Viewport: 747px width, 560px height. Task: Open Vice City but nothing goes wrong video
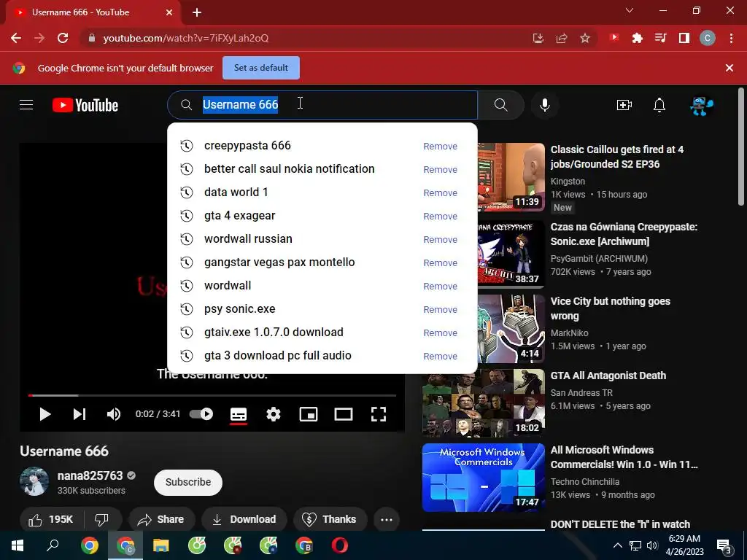point(610,308)
